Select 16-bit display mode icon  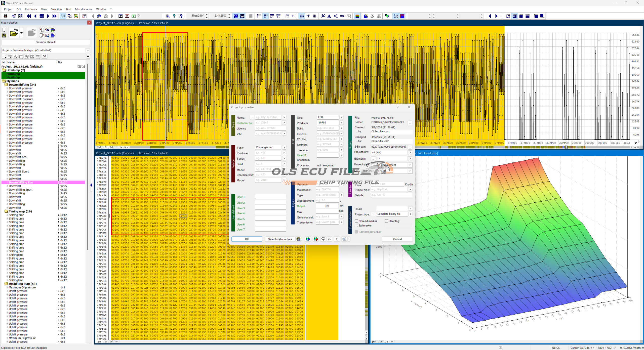(265, 16)
